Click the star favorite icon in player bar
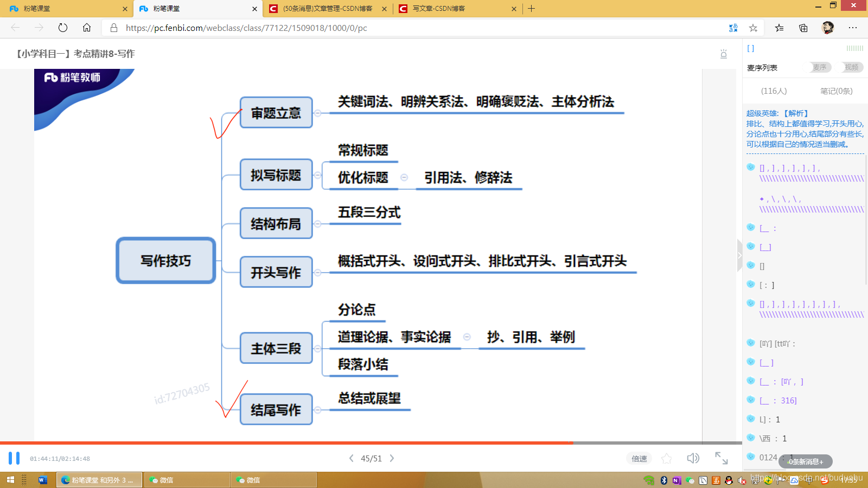Viewport: 868px width, 488px height. tap(666, 459)
